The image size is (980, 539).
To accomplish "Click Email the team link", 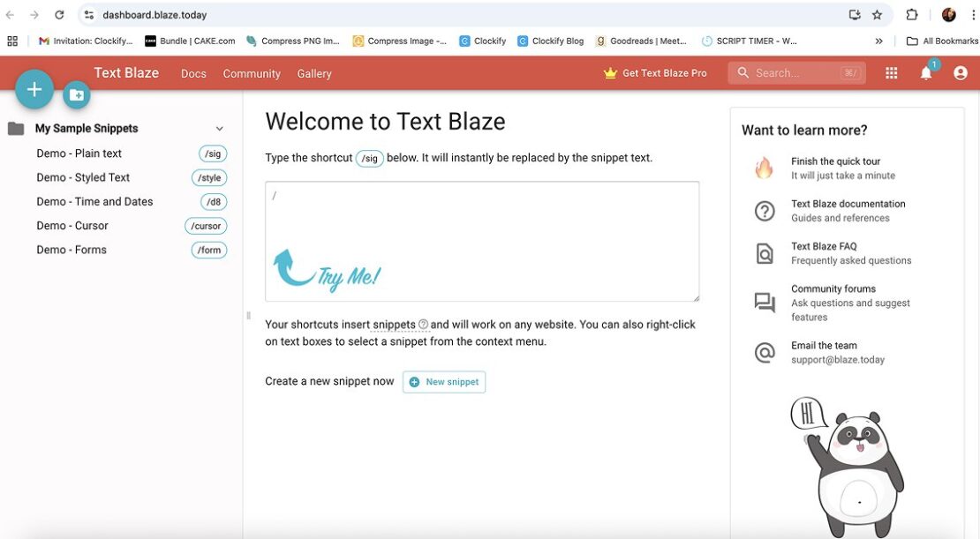I will click(x=824, y=346).
